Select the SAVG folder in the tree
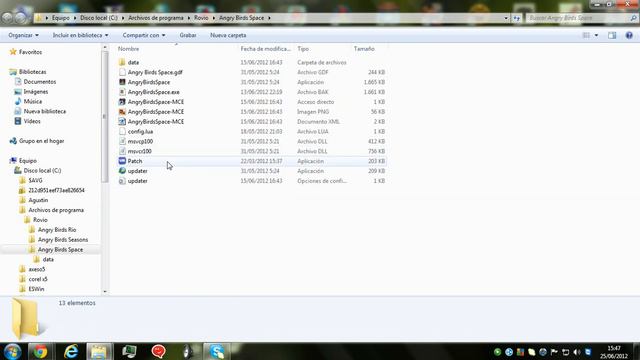 (35, 180)
